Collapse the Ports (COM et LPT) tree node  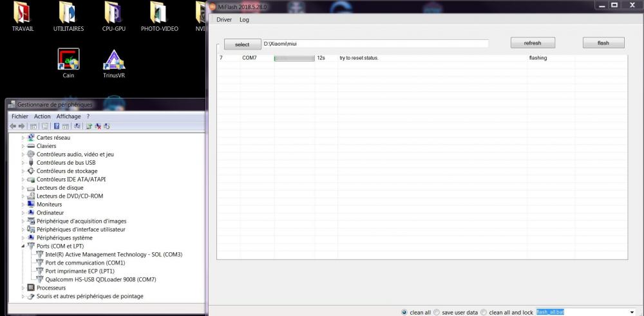tap(23, 246)
